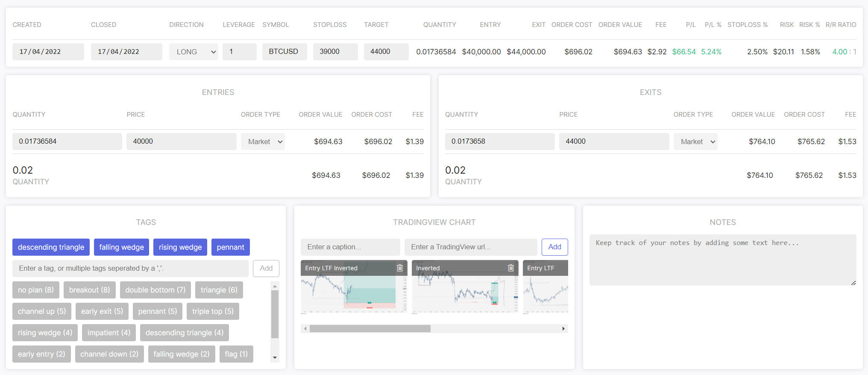868x375 pixels.
Task: Add the early entry (2) tag
Action: (41, 354)
